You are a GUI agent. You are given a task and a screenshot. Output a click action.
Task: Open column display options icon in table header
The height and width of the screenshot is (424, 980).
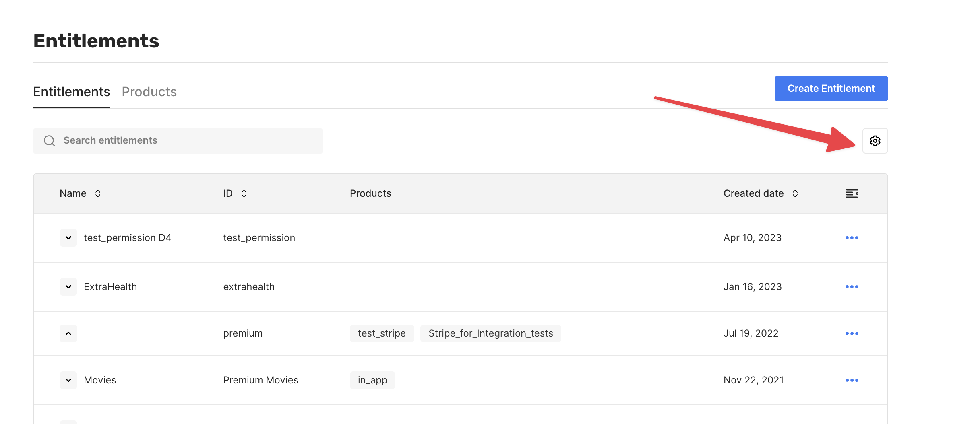point(852,193)
